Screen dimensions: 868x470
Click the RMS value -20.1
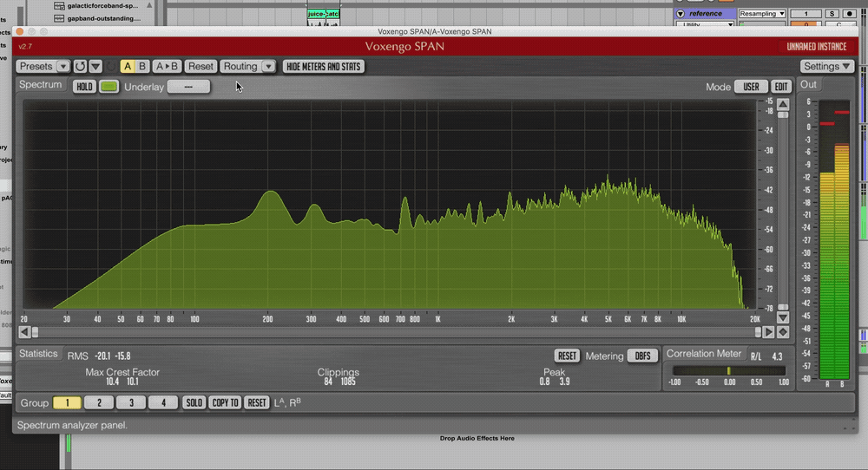click(102, 356)
